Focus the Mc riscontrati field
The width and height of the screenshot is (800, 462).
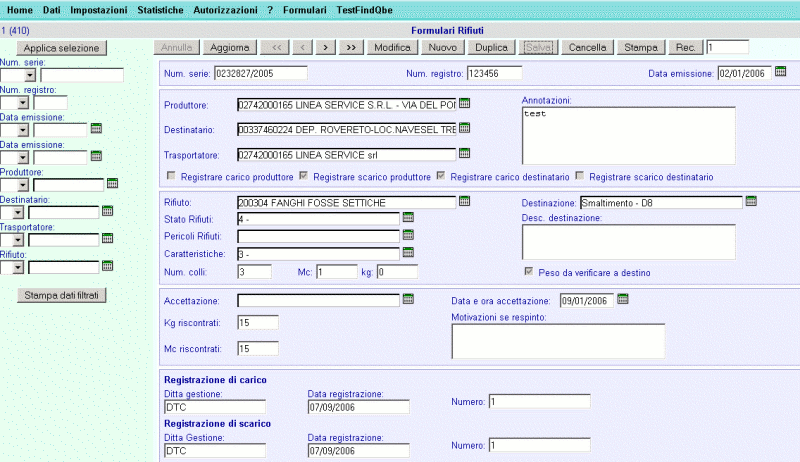click(258, 348)
